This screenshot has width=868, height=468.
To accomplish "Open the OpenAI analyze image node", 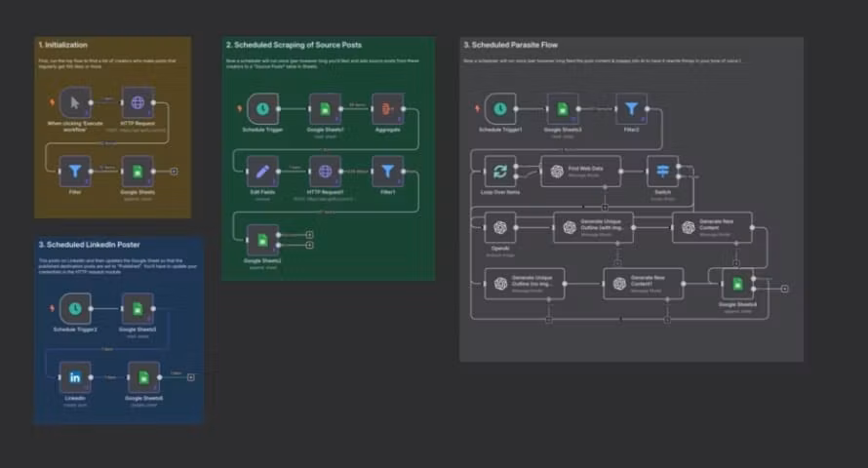I will 499,228.
